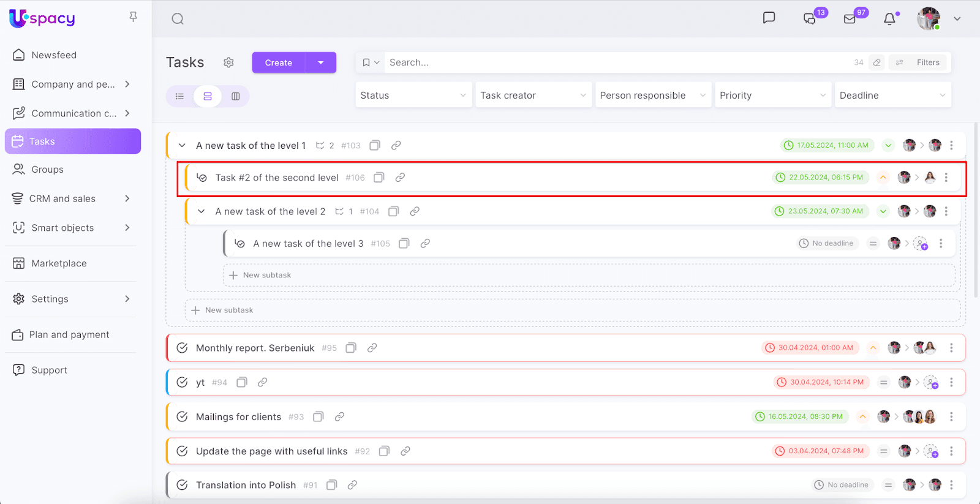Click the clear filters eraser icon

pos(877,62)
